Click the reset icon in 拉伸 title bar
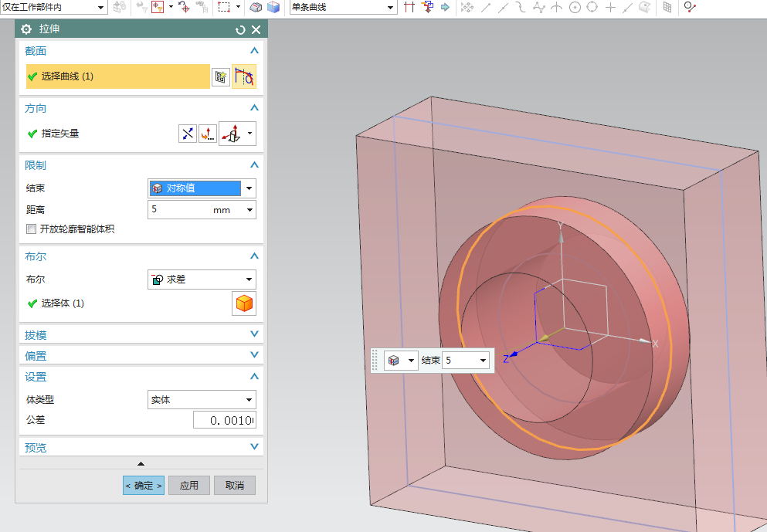 [240, 29]
